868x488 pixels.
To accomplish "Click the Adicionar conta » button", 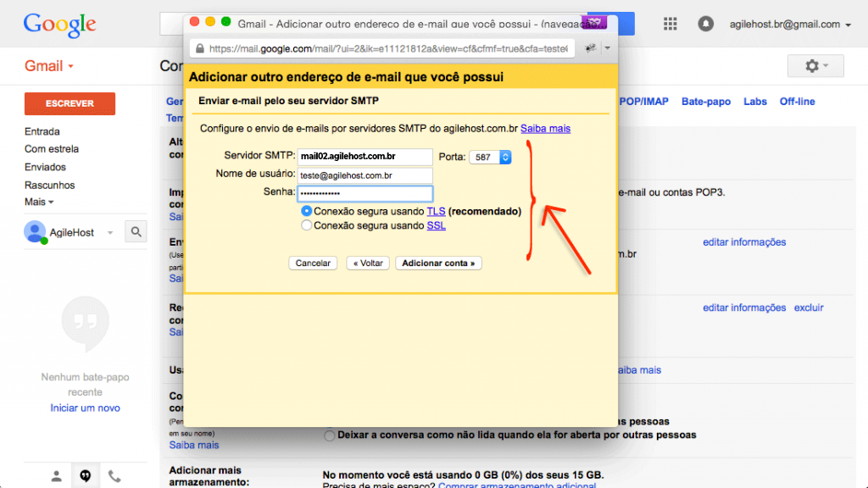I will [438, 263].
